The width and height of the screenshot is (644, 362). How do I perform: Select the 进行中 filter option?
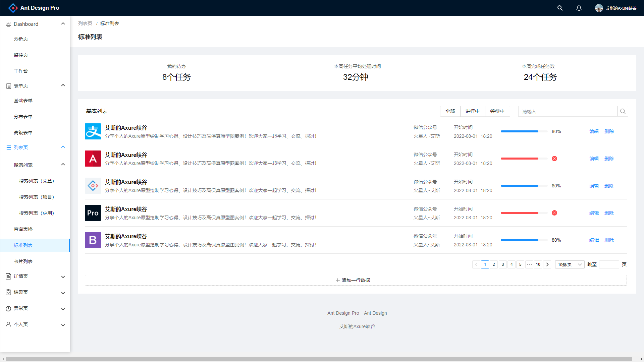pos(473,111)
